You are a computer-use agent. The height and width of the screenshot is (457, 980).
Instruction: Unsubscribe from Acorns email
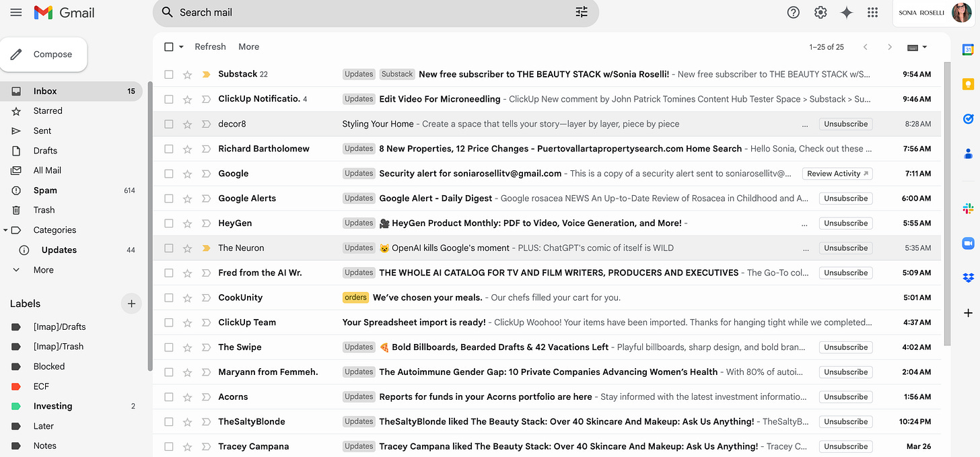coord(845,397)
